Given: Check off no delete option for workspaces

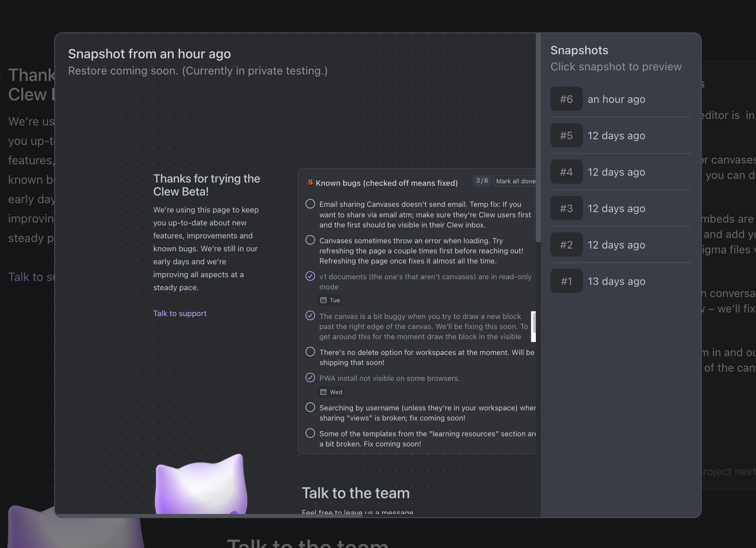Looking at the screenshot, I should tap(310, 352).
